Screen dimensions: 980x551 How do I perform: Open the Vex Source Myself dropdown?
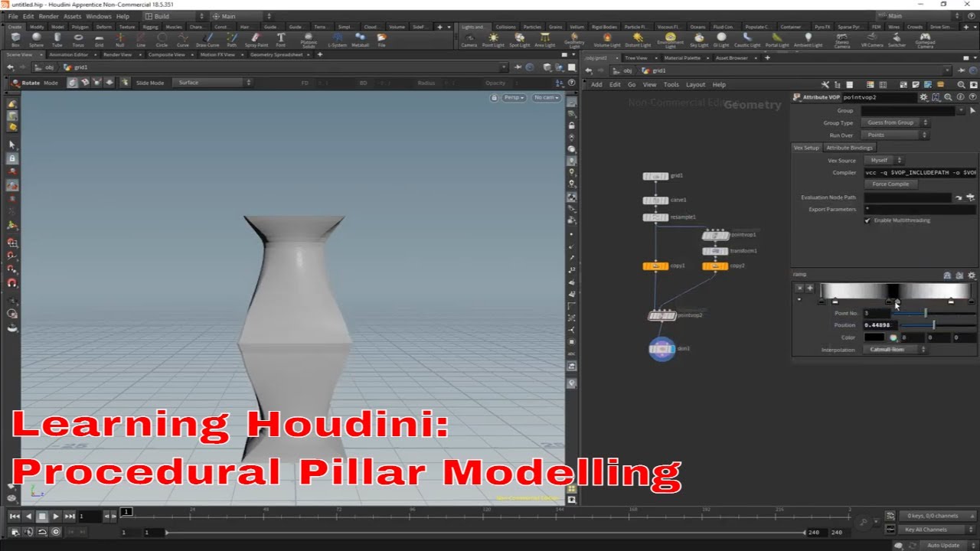click(x=884, y=160)
